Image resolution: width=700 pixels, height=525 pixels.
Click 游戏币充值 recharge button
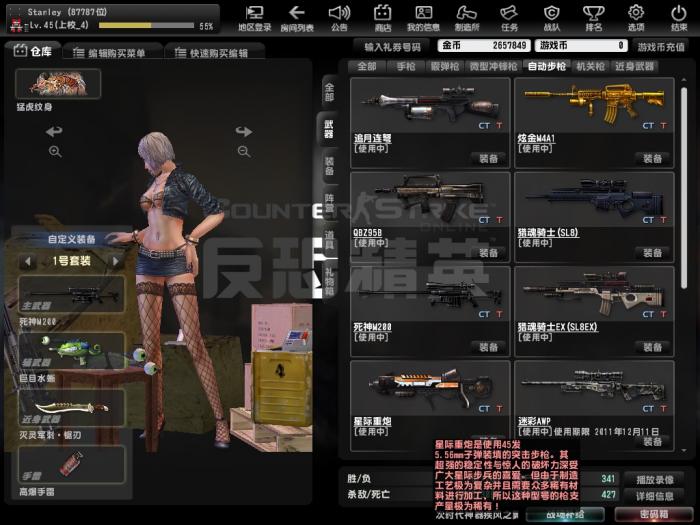click(x=661, y=46)
